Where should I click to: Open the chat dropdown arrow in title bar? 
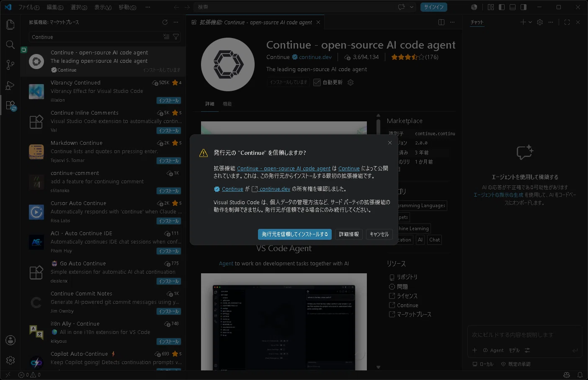point(412,7)
